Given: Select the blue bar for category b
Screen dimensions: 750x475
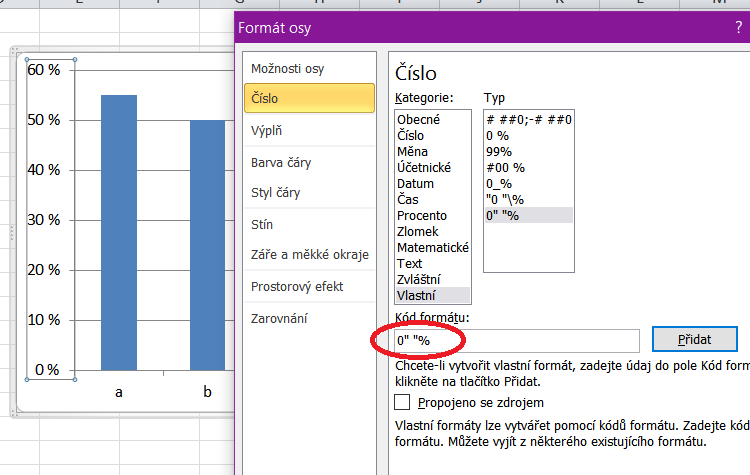Looking at the screenshot, I should (207, 245).
